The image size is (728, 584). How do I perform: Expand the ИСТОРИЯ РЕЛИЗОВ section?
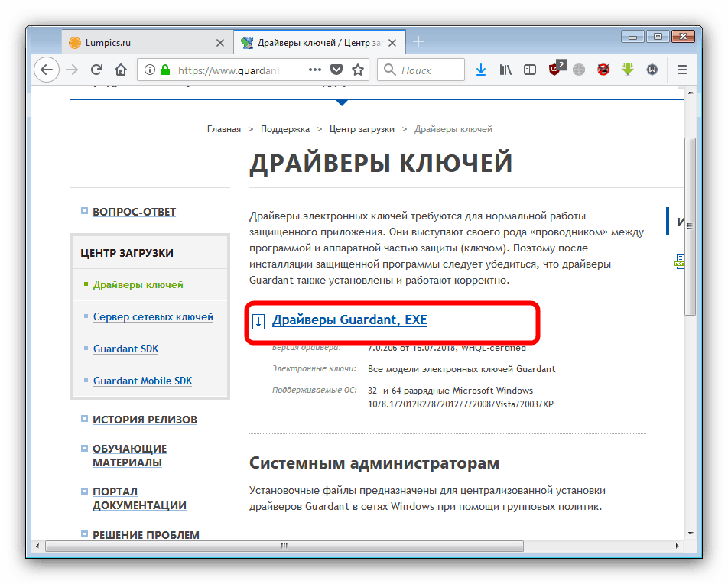145,419
